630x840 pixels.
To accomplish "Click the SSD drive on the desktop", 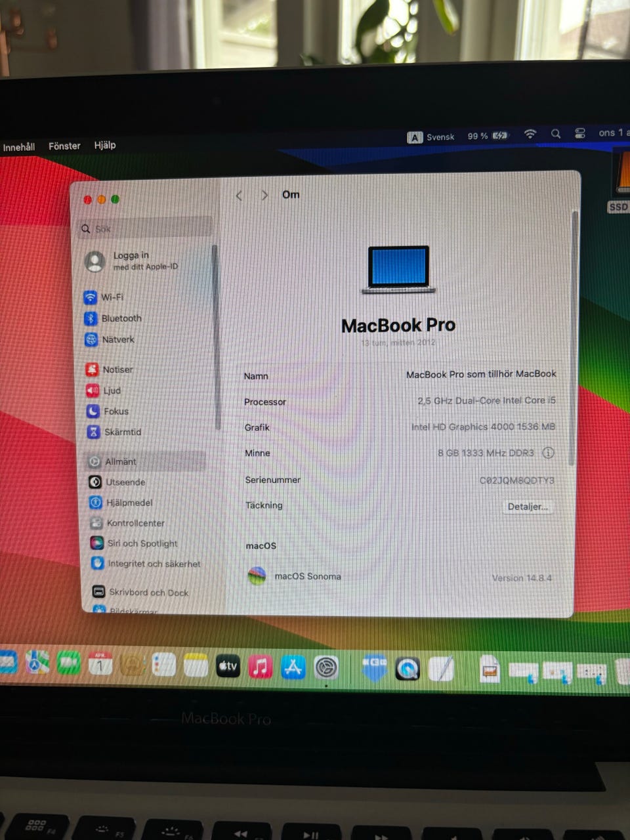I will click(620, 182).
